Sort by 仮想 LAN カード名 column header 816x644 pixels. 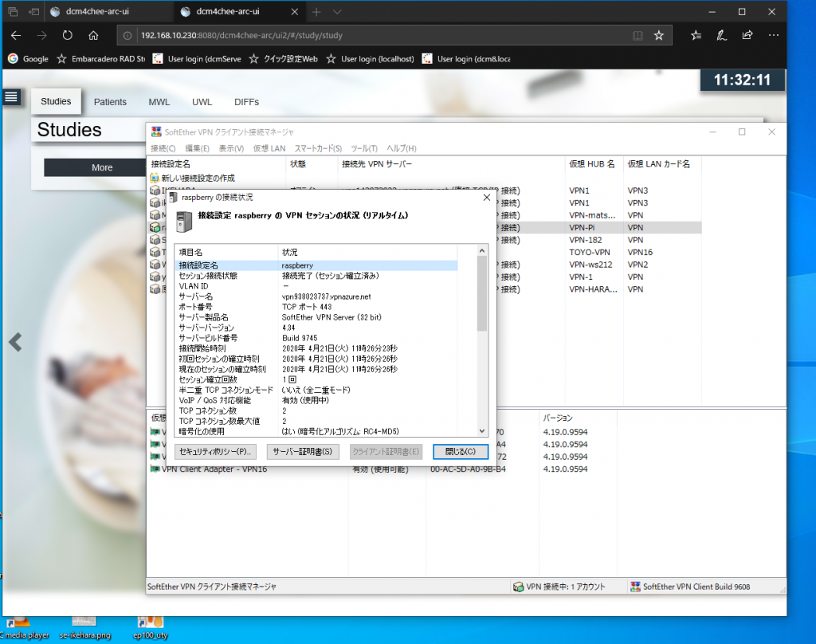(x=662, y=164)
